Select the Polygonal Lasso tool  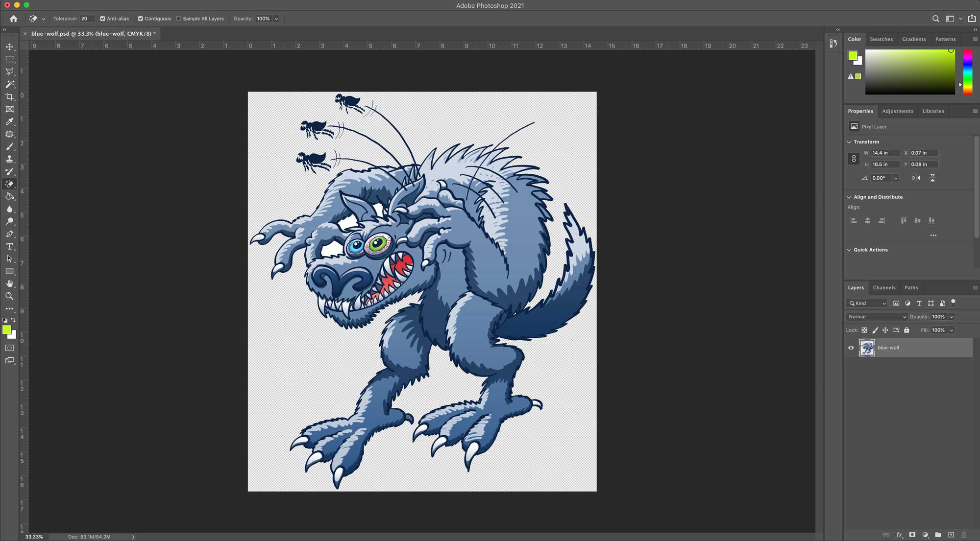click(x=9, y=71)
